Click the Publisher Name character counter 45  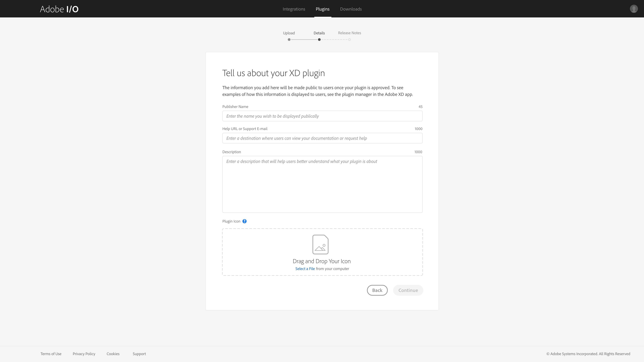(420, 106)
